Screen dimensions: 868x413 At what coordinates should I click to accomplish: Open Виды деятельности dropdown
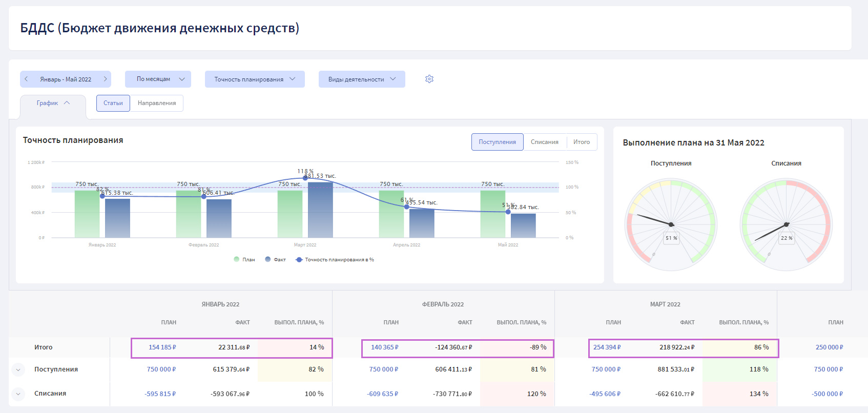362,79
